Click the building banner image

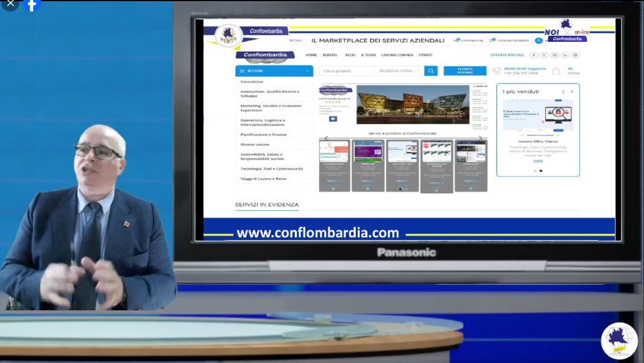coord(413,104)
